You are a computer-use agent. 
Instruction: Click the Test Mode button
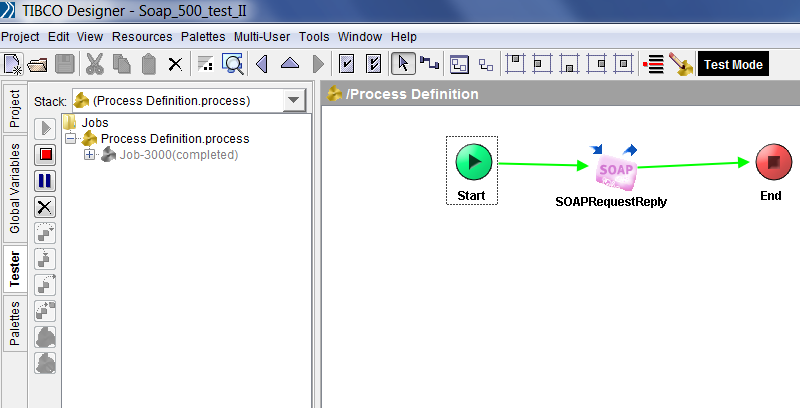[x=732, y=65]
